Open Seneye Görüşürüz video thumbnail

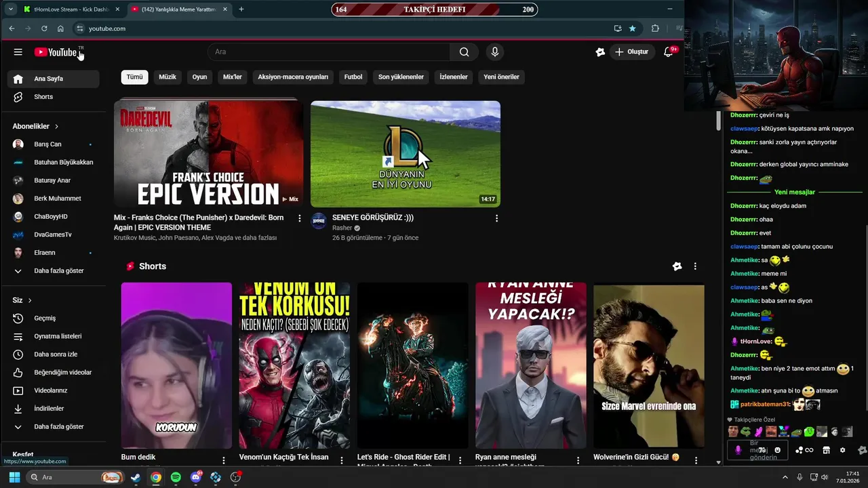(406, 154)
